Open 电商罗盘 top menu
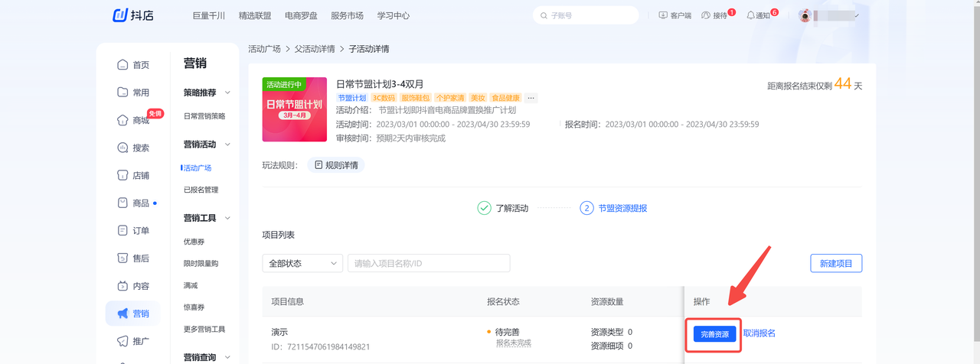 click(x=302, y=15)
